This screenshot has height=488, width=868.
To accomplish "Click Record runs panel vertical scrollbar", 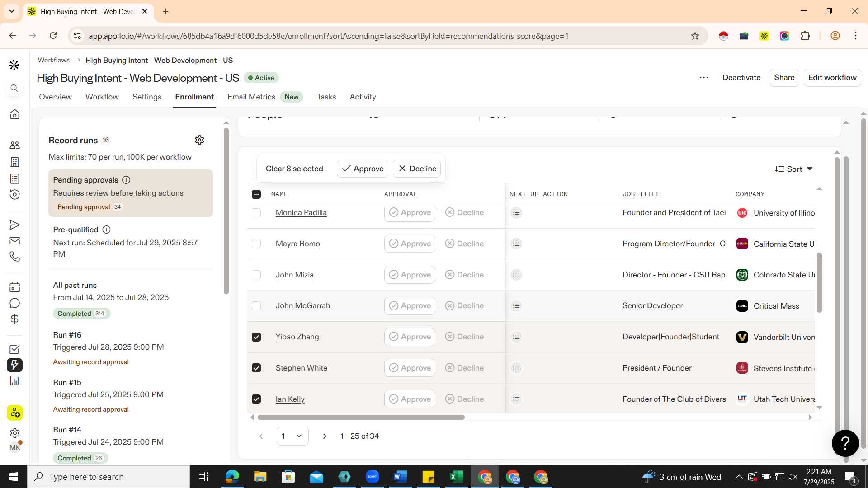I will pyautogui.click(x=226, y=211).
